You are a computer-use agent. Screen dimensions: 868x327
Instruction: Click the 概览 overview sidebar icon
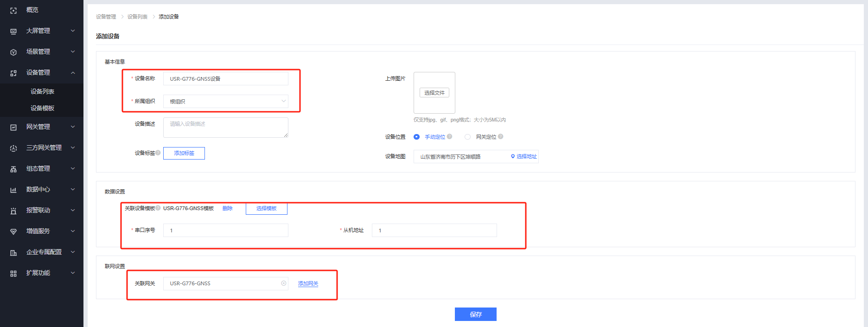pos(13,10)
